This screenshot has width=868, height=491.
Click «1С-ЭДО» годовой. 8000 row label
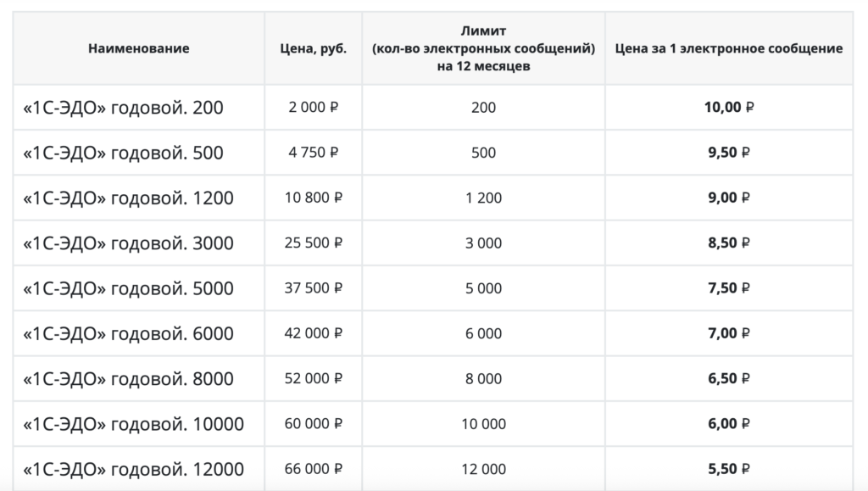(x=128, y=378)
